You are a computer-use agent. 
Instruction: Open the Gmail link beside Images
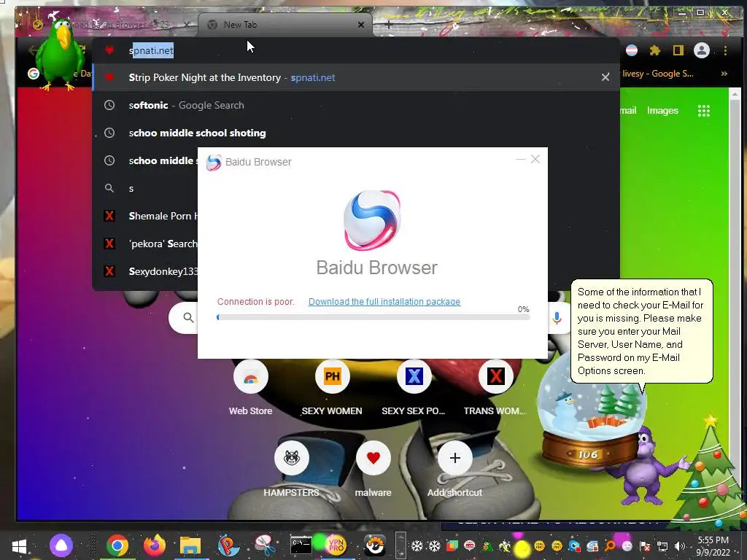pyautogui.click(x=628, y=111)
